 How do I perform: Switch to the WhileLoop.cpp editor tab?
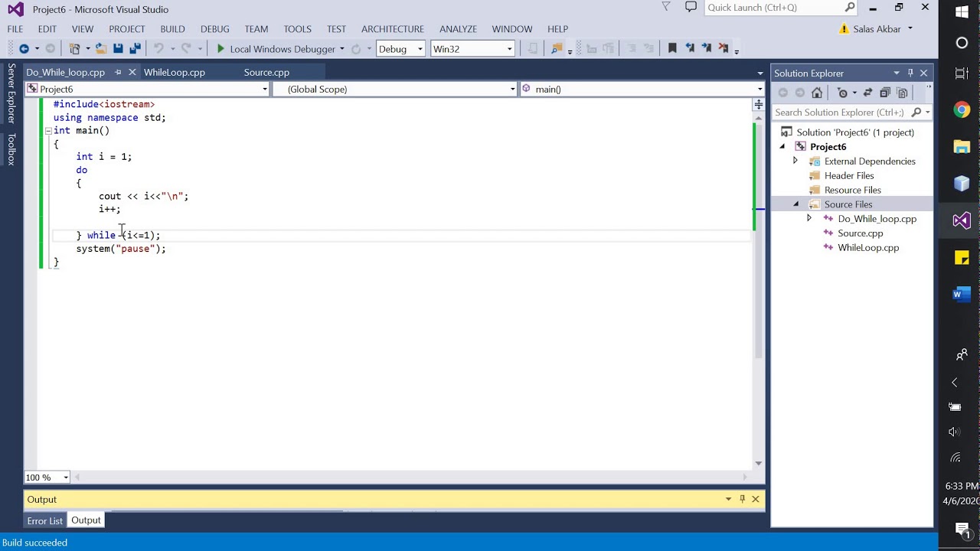pos(175,72)
